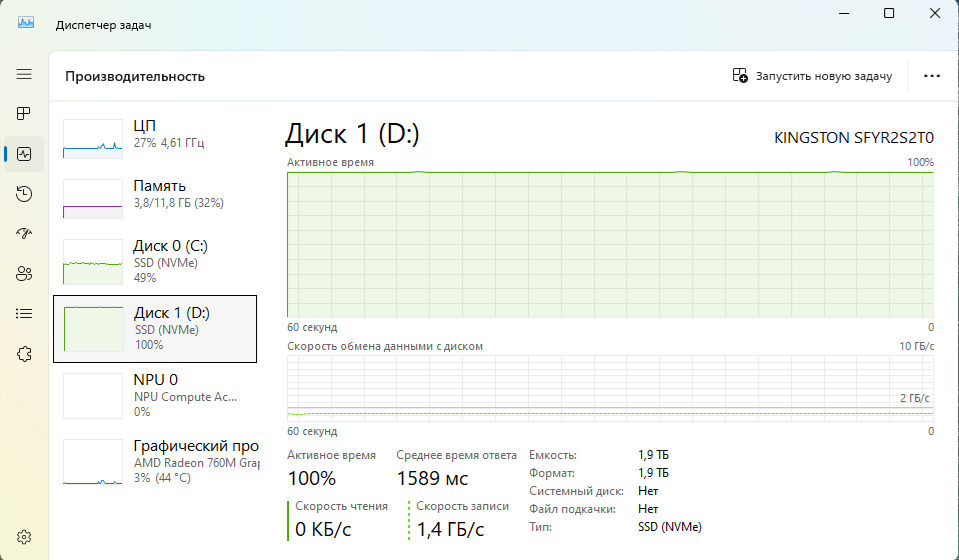Click the 1,4 ГБ/с write speed value
The width and height of the screenshot is (959, 560).
coord(450,529)
